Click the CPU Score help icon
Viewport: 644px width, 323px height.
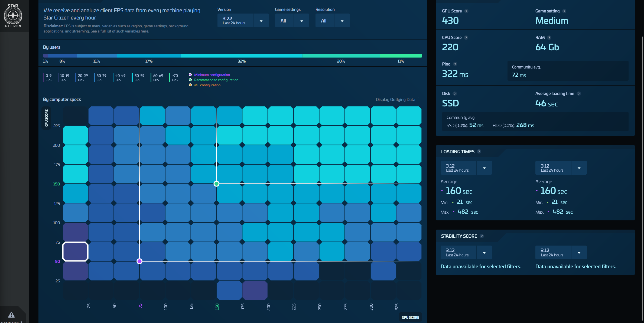(x=466, y=38)
